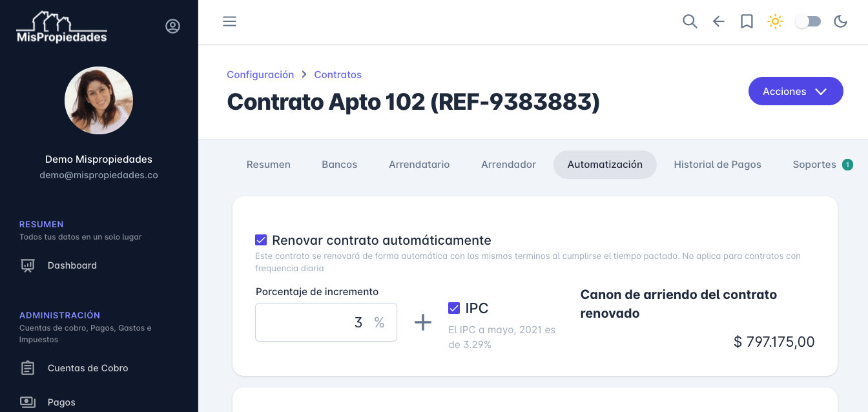Disable the IPC checkbox
This screenshot has width=868, height=412.
click(454, 308)
